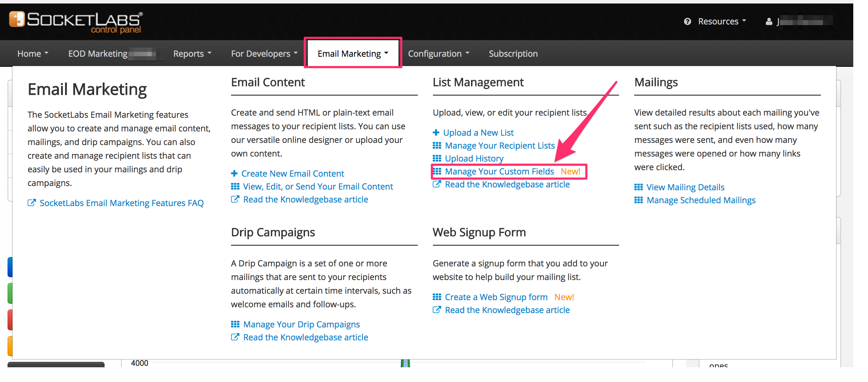Click grid icon beside Manage Scheduled Mailings
868x382 pixels.
638,200
